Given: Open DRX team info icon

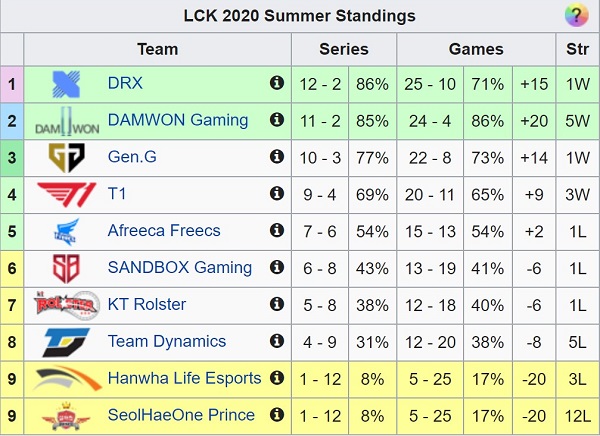Looking at the screenshot, I should [277, 84].
